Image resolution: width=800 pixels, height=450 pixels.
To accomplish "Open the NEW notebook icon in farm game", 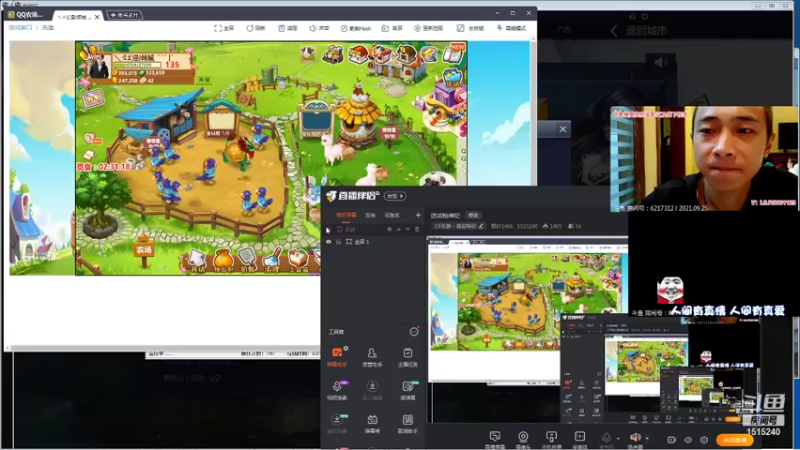I will (x=454, y=54).
